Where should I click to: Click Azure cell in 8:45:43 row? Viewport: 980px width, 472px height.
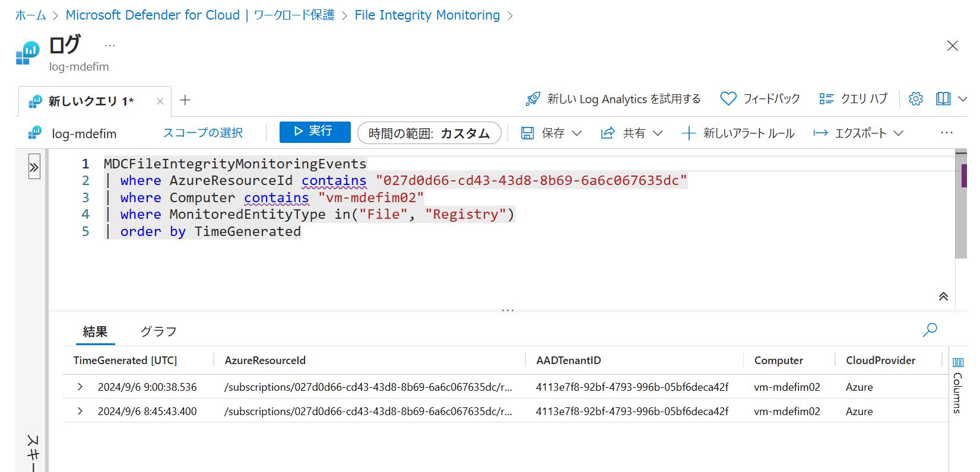coord(859,411)
